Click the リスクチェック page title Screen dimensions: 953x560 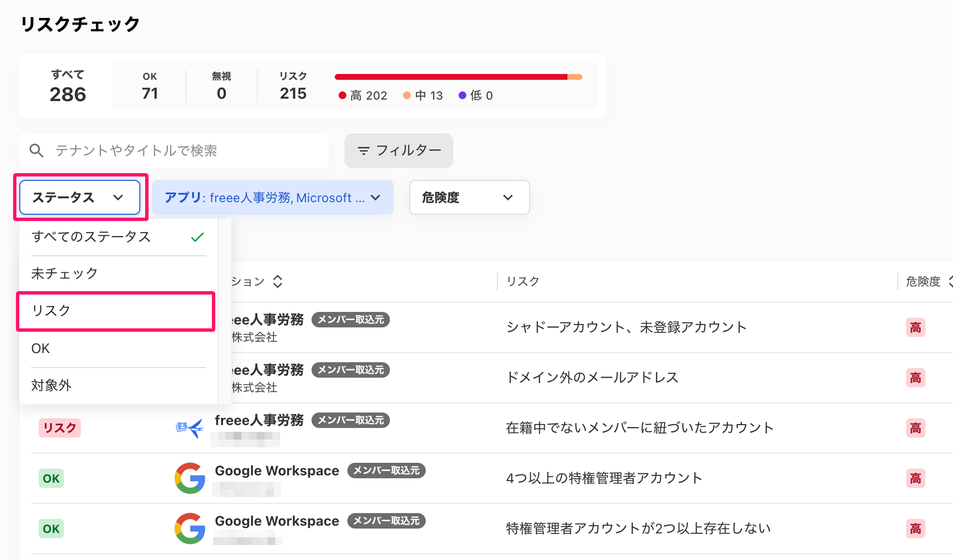tap(80, 24)
